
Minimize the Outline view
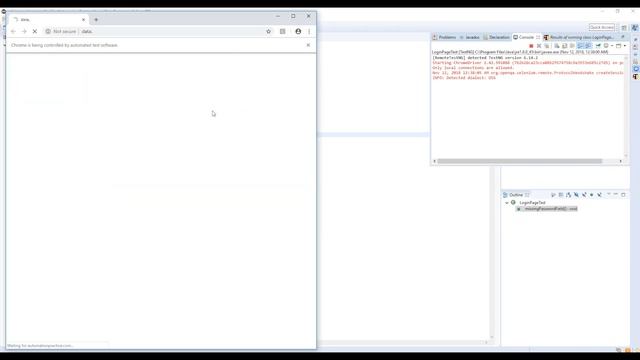(x=616, y=194)
